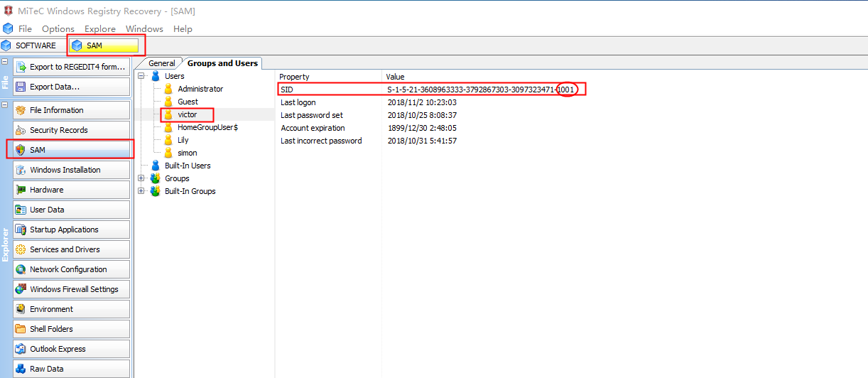Viewport: 868px width, 378px height.
Task: Click the Export Data button
Action: 71,87
